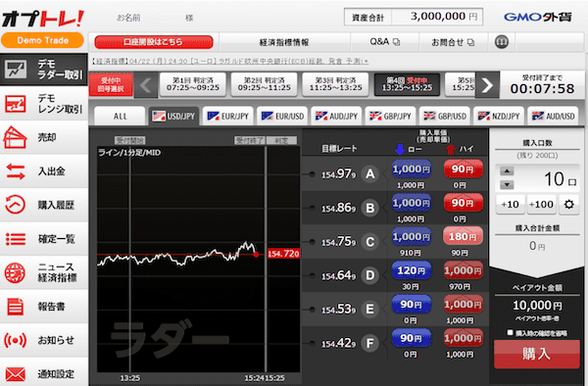
Task: Open the デモ レンジ取引 sidebar icon
Action: (15, 104)
